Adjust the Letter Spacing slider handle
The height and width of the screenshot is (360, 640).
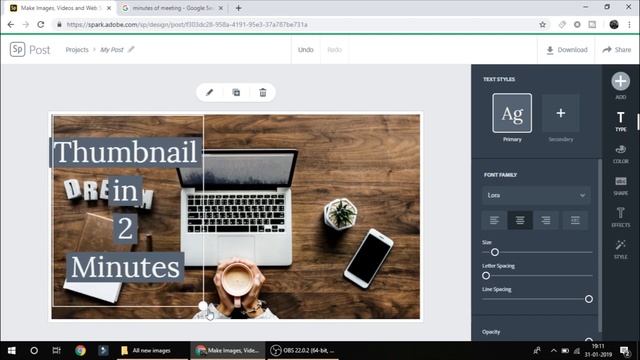486,276
